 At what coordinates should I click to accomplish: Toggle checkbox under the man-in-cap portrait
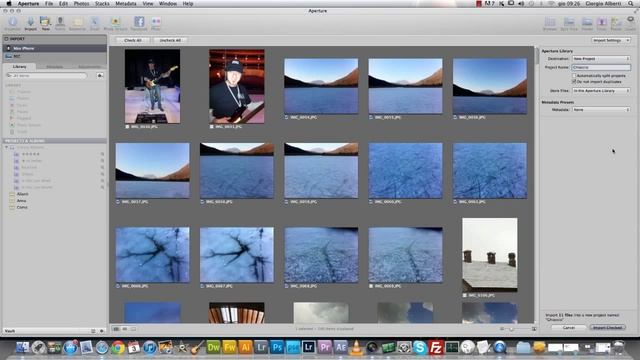(x=211, y=127)
